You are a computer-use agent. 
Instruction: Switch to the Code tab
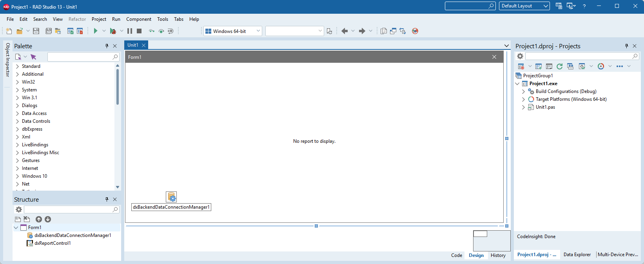click(457, 255)
